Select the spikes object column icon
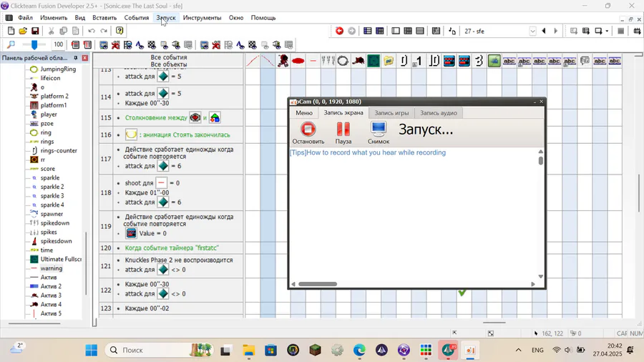 [x=328, y=61]
